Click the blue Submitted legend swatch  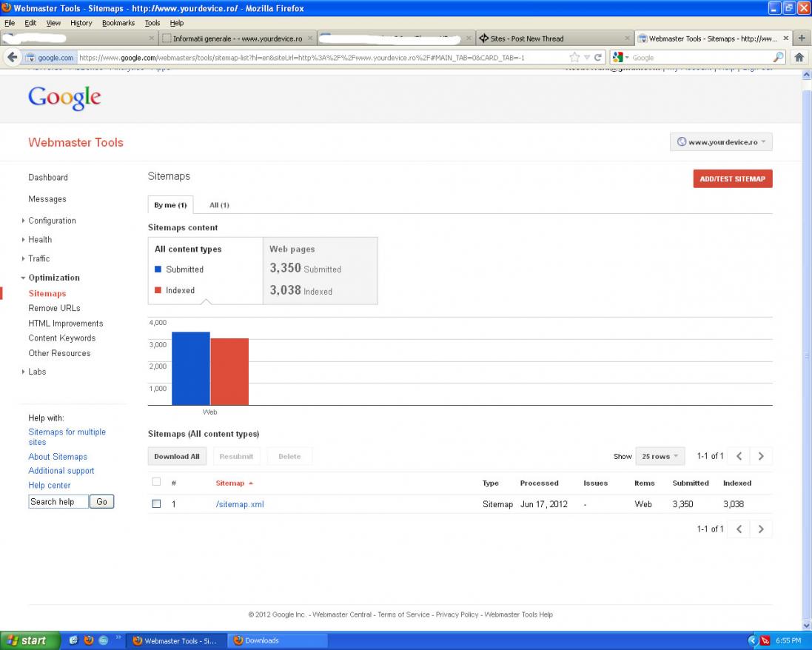[x=158, y=269]
